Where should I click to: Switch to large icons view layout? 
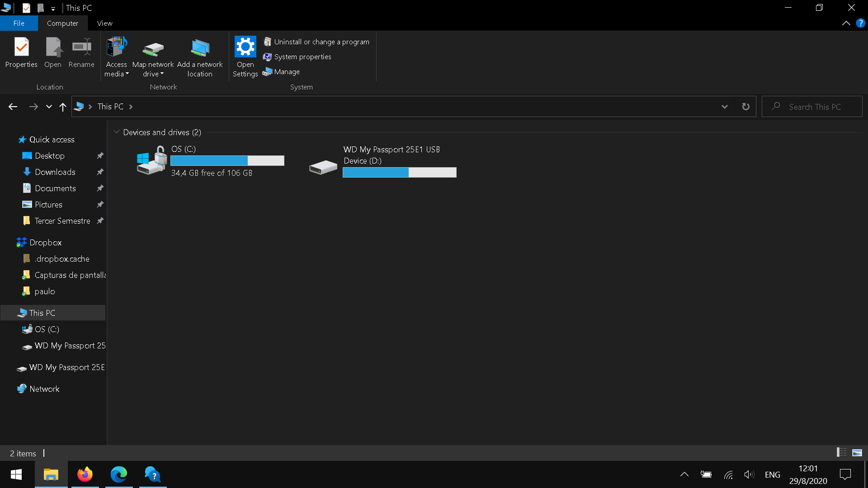click(857, 452)
